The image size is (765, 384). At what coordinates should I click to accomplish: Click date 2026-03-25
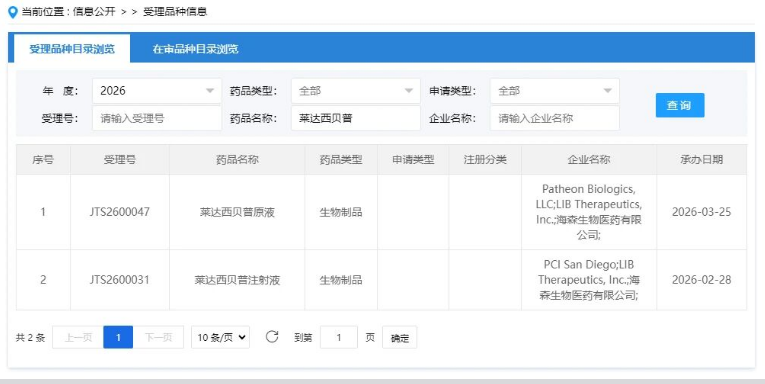tap(702, 212)
